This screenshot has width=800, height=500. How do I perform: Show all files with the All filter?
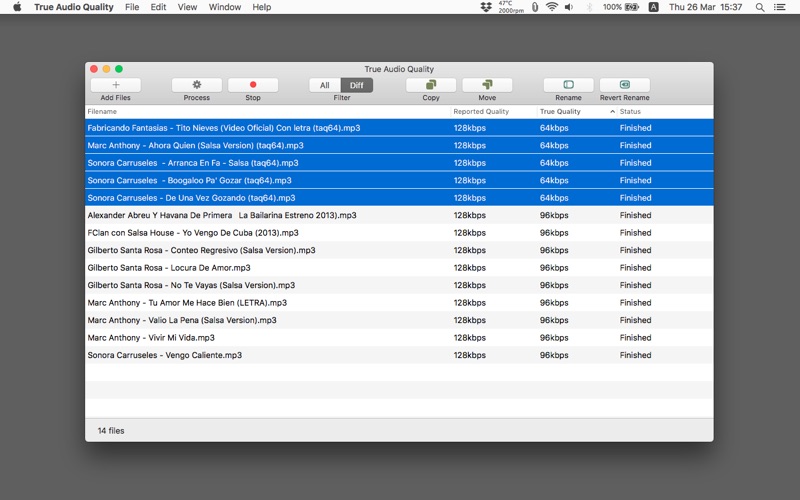(325, 85)
